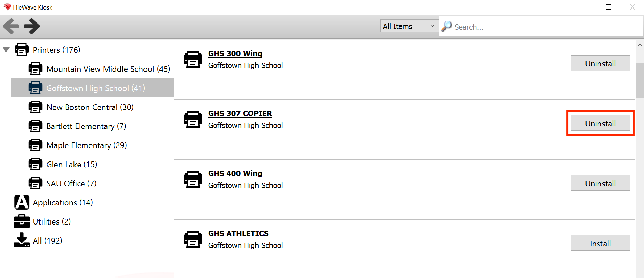Uninstall the GHS 307 COPIER printer
644x278 pixels.
coord(600,123)
